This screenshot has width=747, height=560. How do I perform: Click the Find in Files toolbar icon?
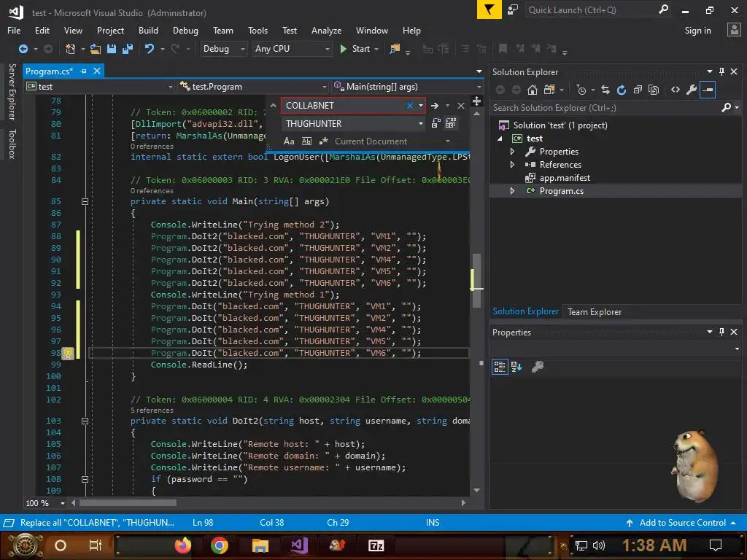395,49
